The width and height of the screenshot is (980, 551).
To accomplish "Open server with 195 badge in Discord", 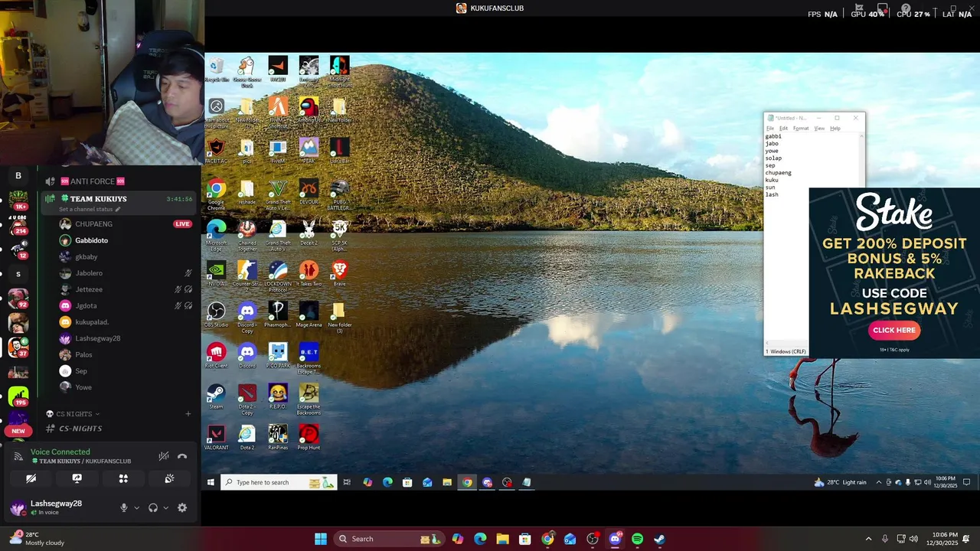I will [18, 396].
